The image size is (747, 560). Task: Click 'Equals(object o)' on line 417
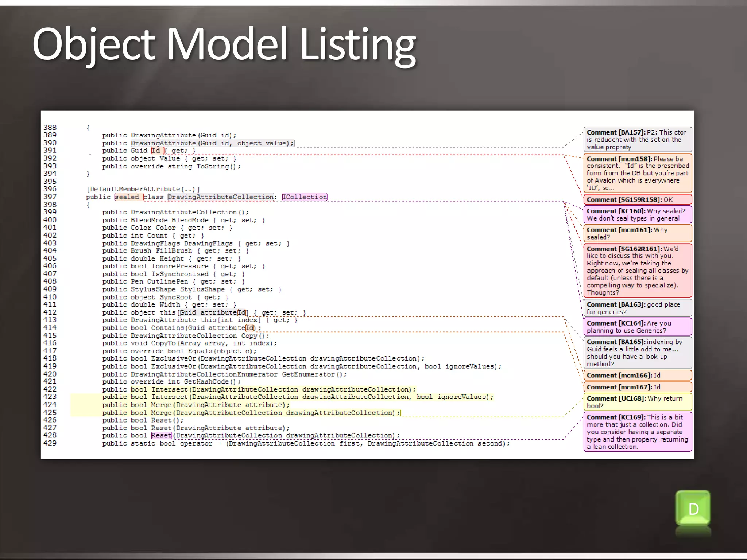222,351
